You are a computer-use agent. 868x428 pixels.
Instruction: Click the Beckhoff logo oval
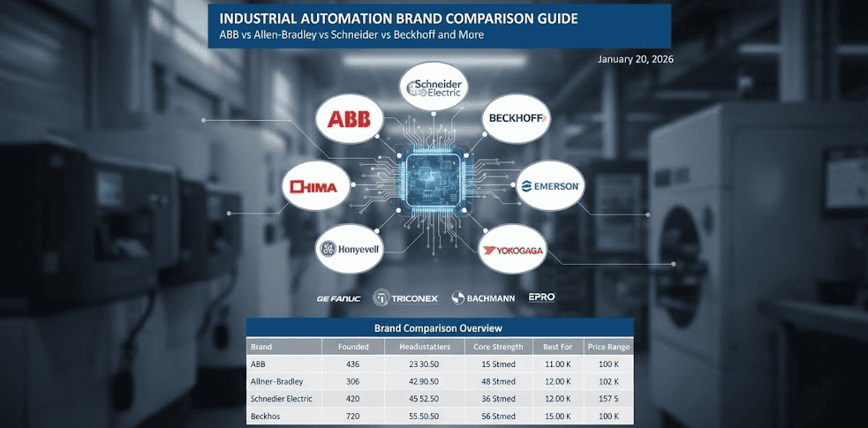pos(517,119)
